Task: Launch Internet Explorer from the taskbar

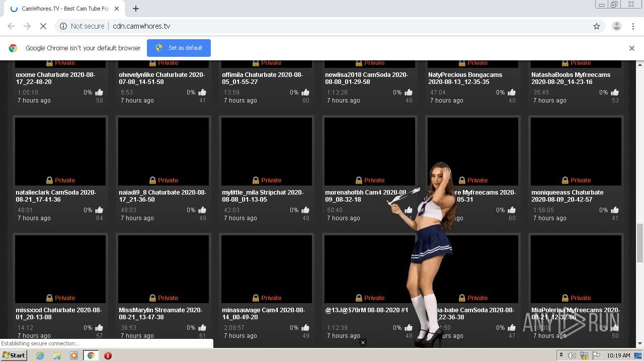Action: tap(40, 355)
